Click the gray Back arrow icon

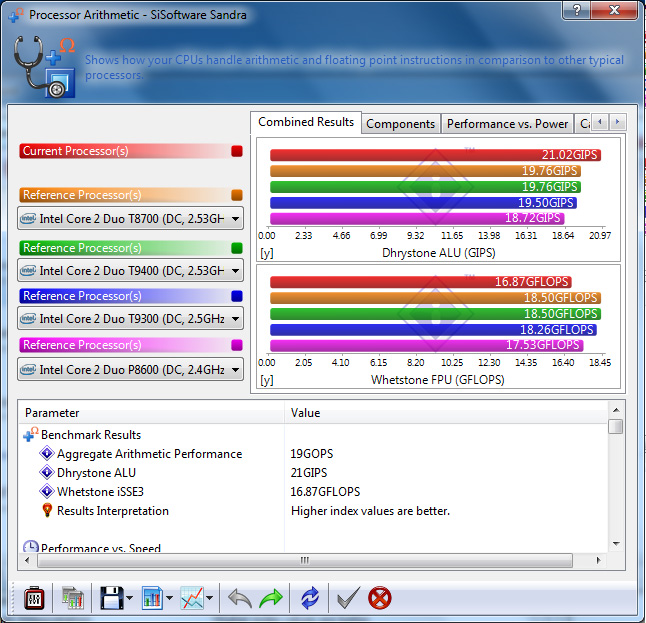click(240, 598)
